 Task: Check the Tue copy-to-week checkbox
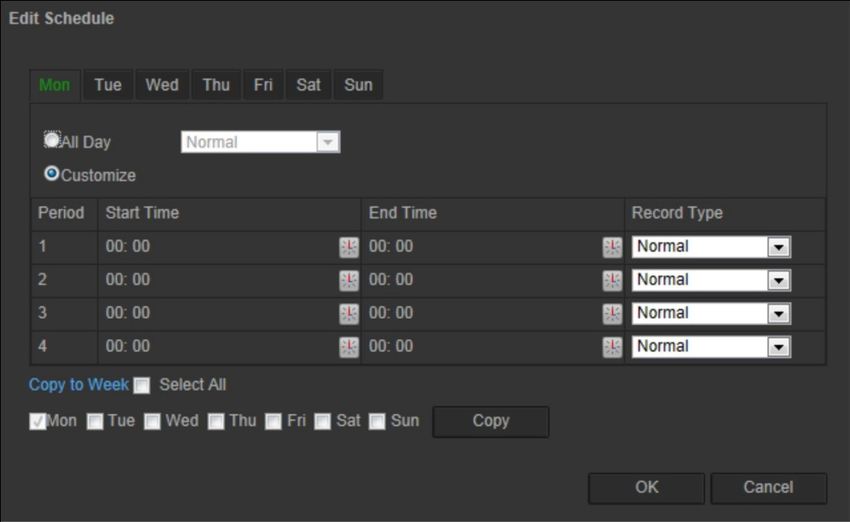(x=95, y=421)
